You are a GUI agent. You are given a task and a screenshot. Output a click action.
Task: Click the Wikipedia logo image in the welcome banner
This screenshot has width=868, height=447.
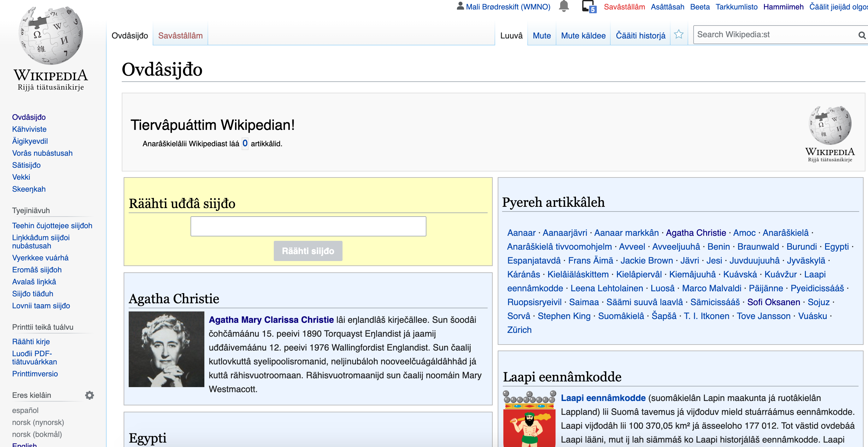pos(830,134)
